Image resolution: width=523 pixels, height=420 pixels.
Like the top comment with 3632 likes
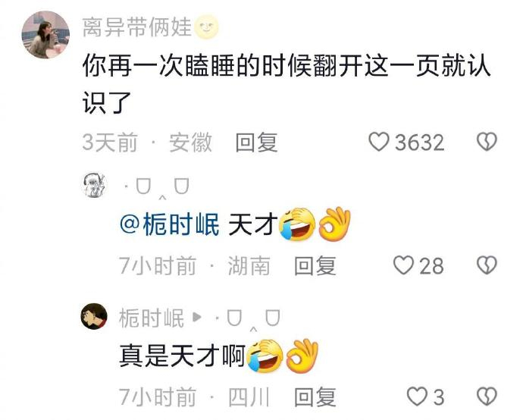(x=379, y=142)
